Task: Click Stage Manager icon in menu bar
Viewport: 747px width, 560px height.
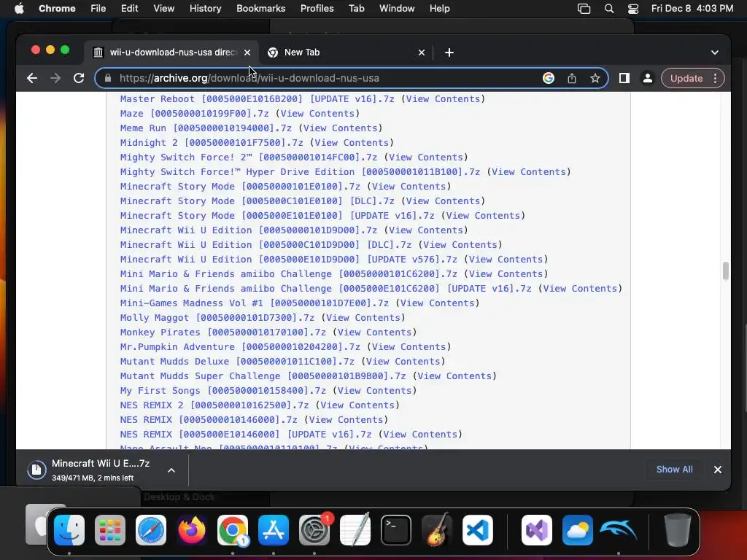Action: [x=584, y=9]
